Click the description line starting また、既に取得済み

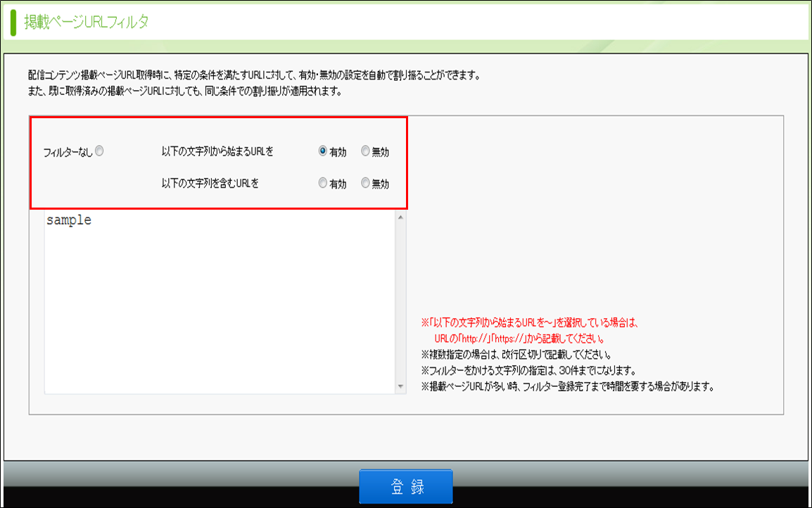(185, 91)
